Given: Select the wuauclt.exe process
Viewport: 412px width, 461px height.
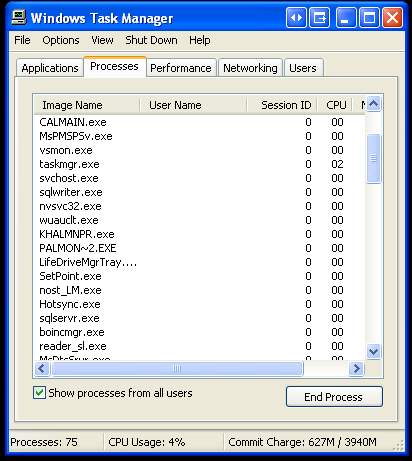Looking at the screenshot, I should coord(199,220).
